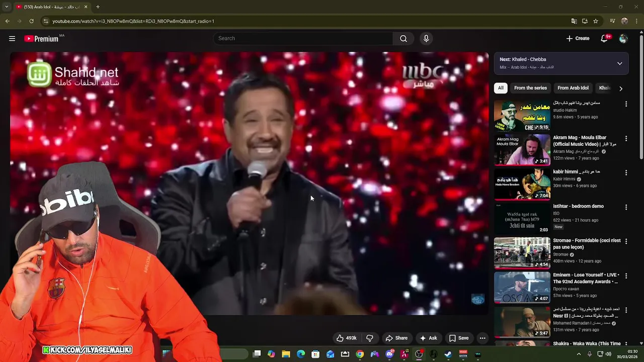Open Stromae - Formidable video title
Screen dimensions: 644x362
587,244
